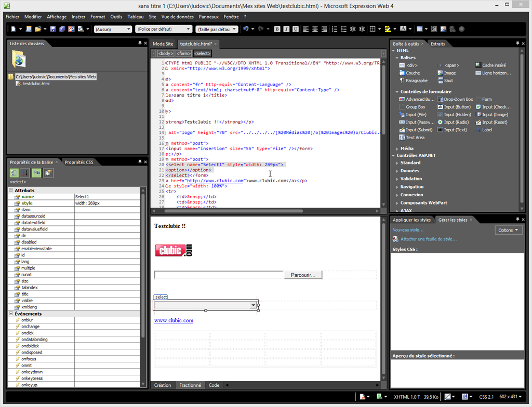532x407 pixels.
Task: Open the font dropdown (Police par défaut)
Action: [x=164, y=29]
